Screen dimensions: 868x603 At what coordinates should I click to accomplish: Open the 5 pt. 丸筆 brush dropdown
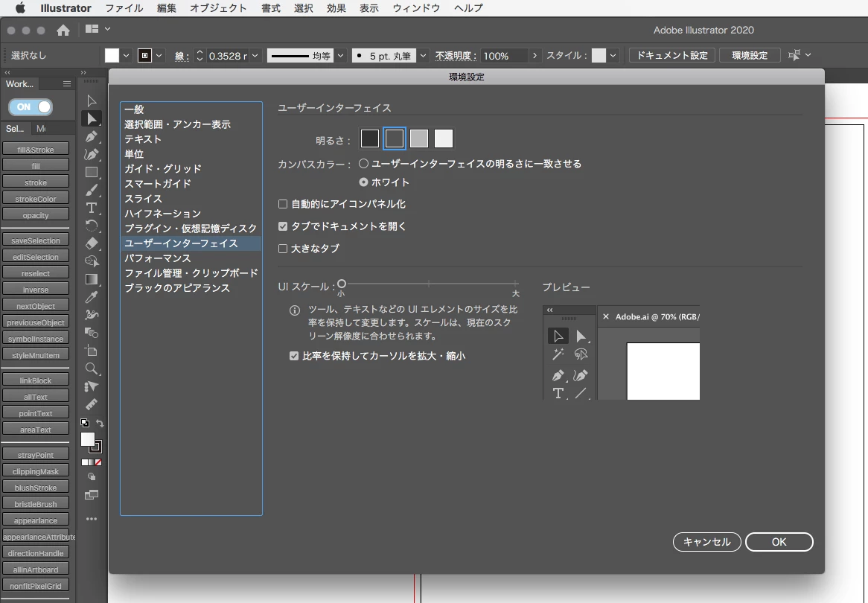pyautogui.click(x=423, y=55)
